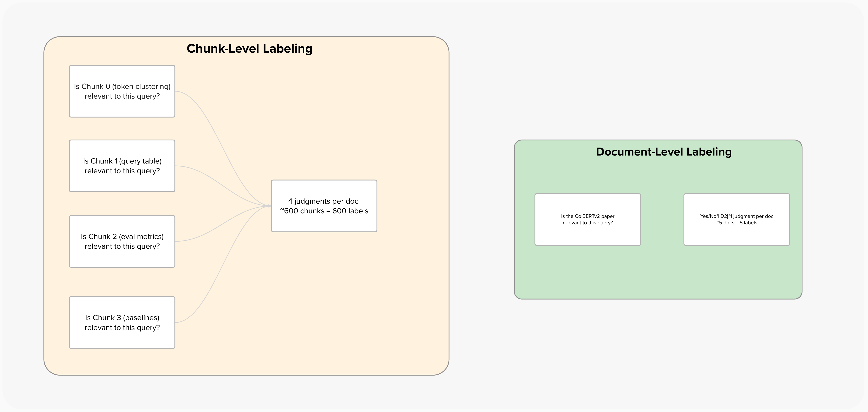
Task: Select the Chunk 2 eval metrics box
Action: tap(122, 241)
